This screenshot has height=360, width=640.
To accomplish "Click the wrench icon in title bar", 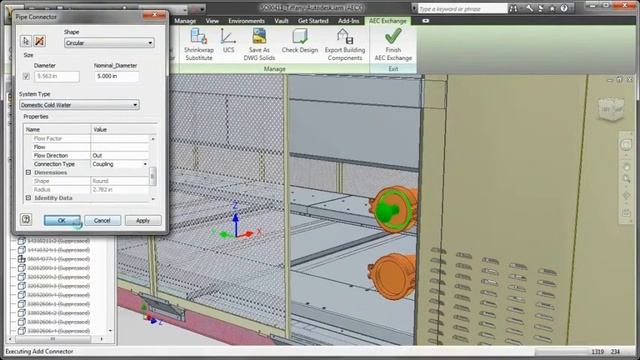I will [529, 8].
